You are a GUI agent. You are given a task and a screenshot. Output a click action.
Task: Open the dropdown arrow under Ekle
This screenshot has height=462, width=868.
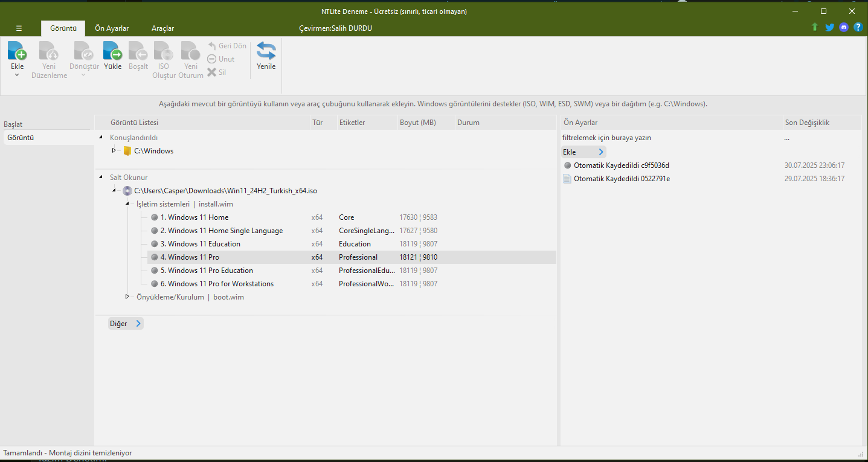(17, 75)
